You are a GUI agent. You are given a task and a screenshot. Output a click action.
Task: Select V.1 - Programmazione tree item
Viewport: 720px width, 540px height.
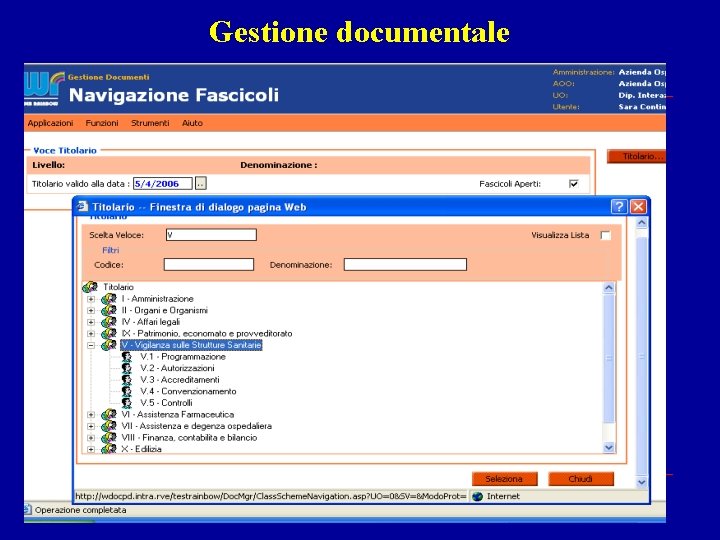tap(183, 357)
